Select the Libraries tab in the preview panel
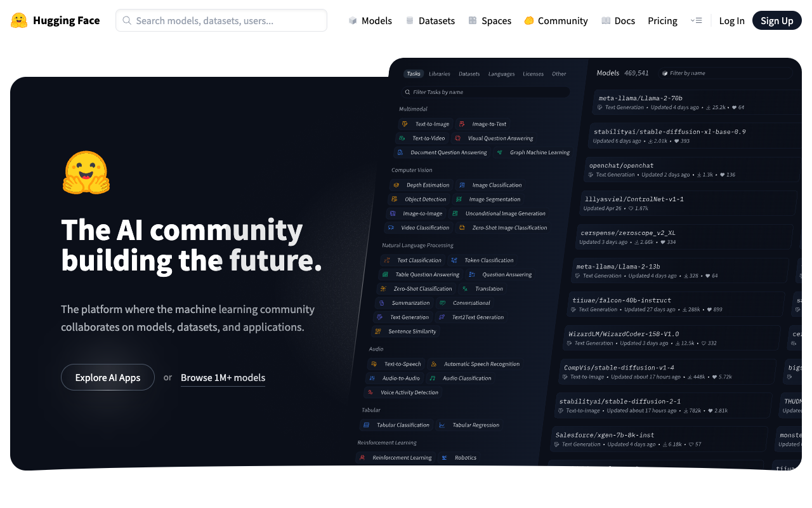The image size is (812, 508). (440, 74)
